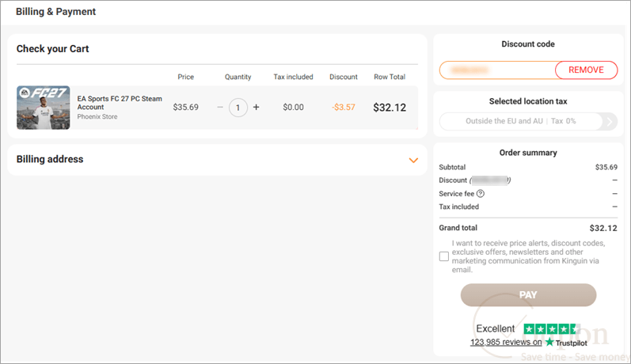
Task: Open the Phoenix Store seller link
Action: tap(97, 116)
